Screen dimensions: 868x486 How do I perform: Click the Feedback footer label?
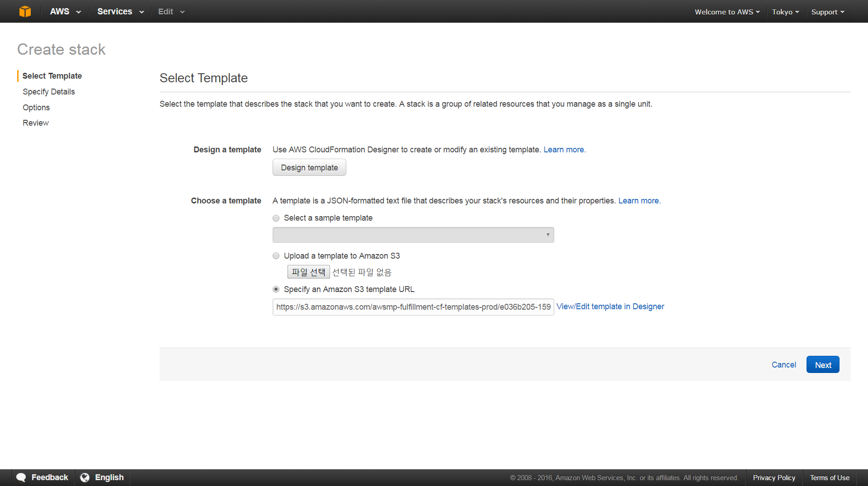50,477
